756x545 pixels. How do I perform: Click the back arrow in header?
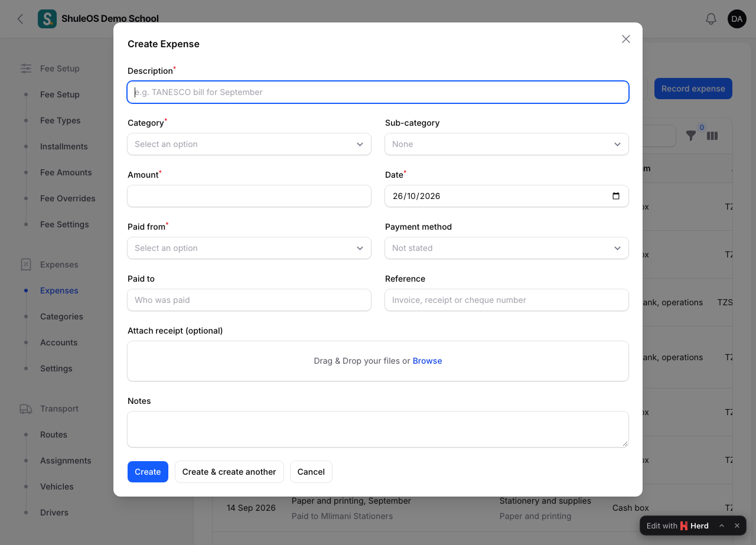pyautogui.click(x=20, y=19)
